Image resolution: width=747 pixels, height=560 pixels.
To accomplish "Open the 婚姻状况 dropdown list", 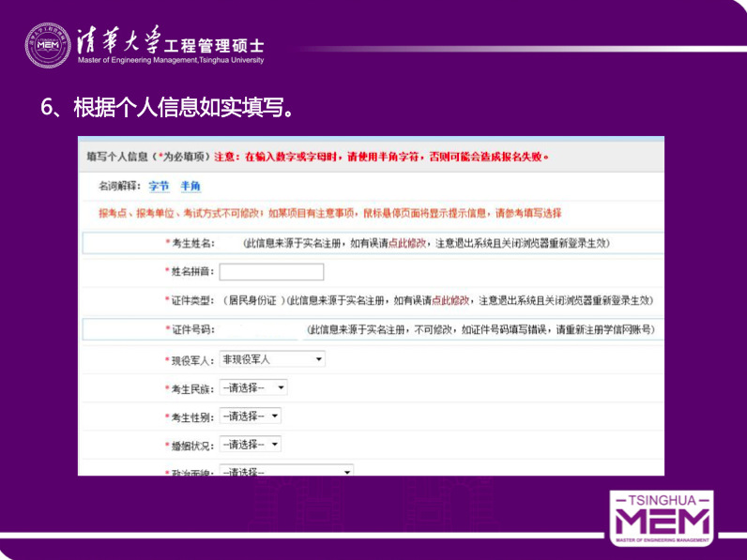I will (250, 445).
